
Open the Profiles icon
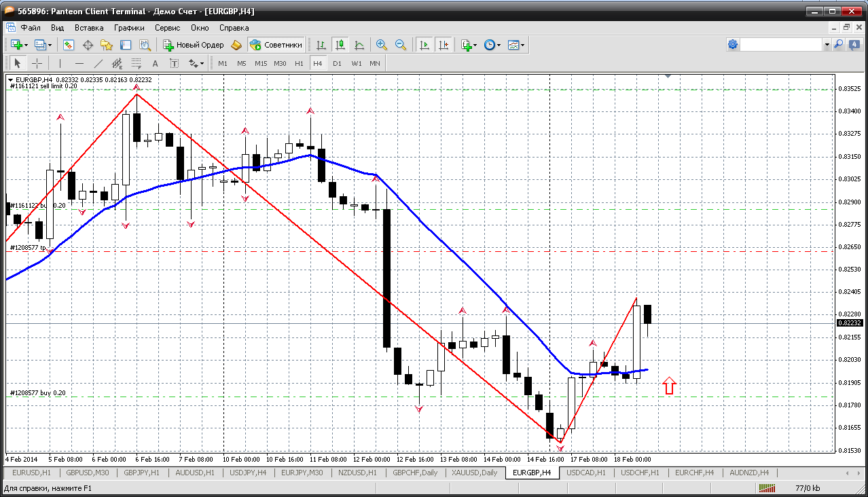pos(40,45)
